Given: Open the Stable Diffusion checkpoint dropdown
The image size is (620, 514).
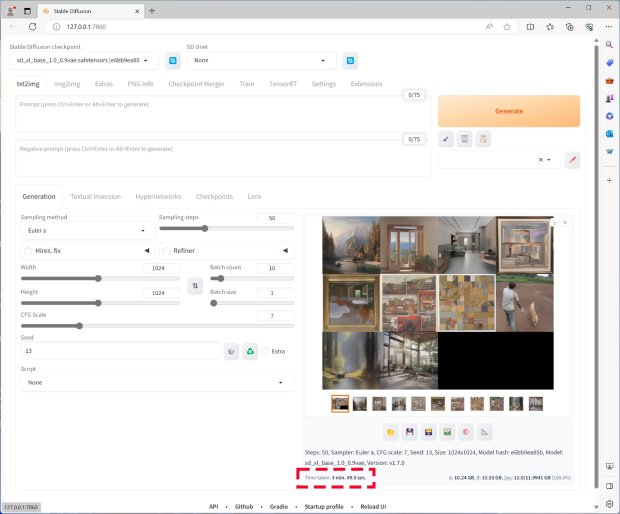Looking at the screenshot, I should click(x=83, y=60).
